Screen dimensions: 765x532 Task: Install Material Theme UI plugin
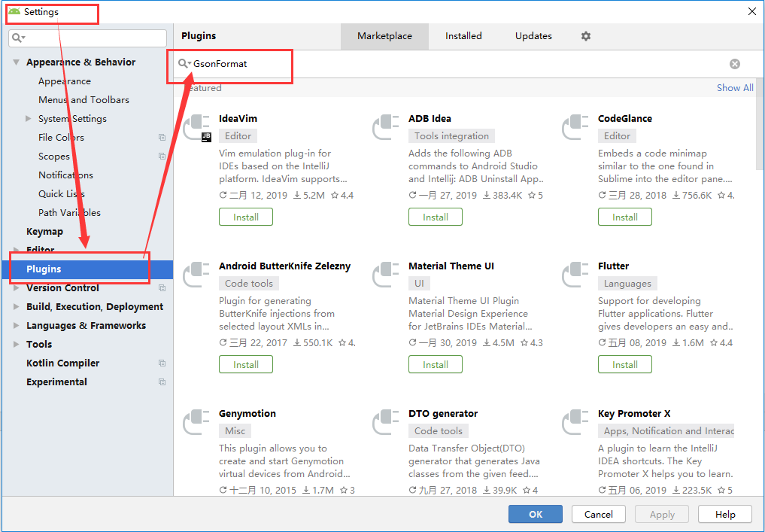pyautogui.click(x=436, y=365)
